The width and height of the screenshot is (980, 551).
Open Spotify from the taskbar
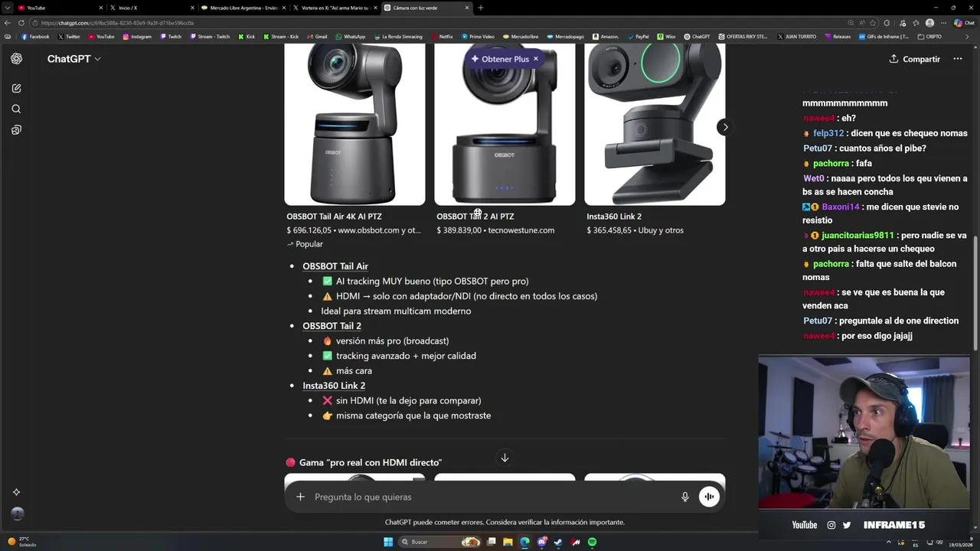point(592,542)
